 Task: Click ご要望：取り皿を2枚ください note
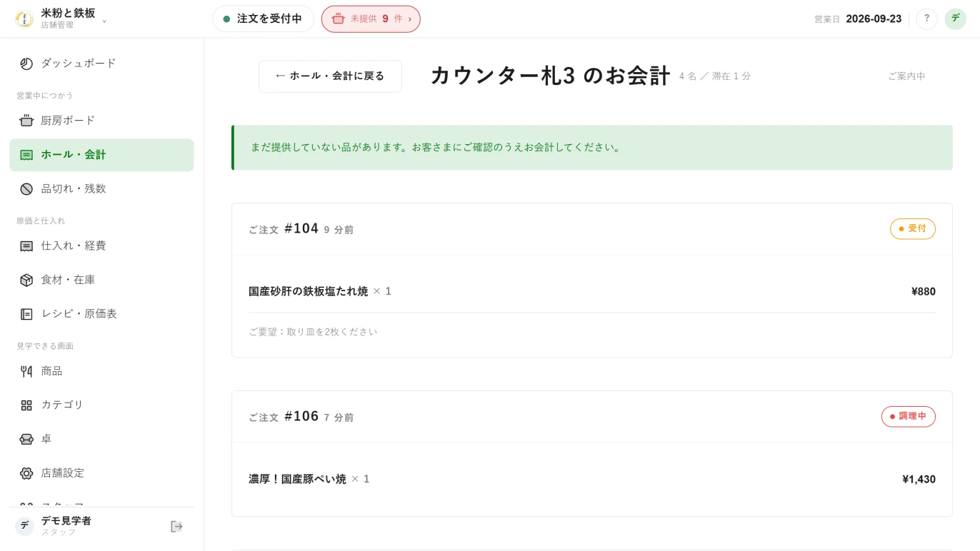tap(313, 332)
